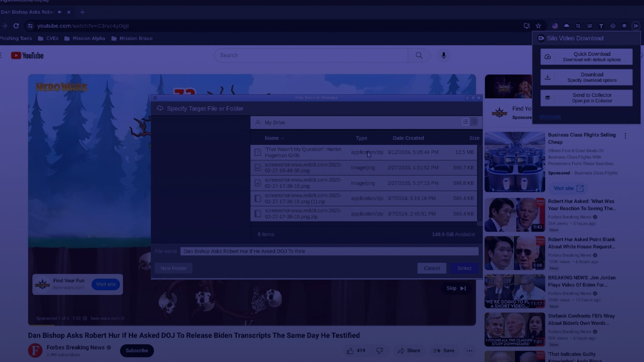Screen dimensions: 644x362
Task: Open the more actions ellipsis below video
Action: 470,351
